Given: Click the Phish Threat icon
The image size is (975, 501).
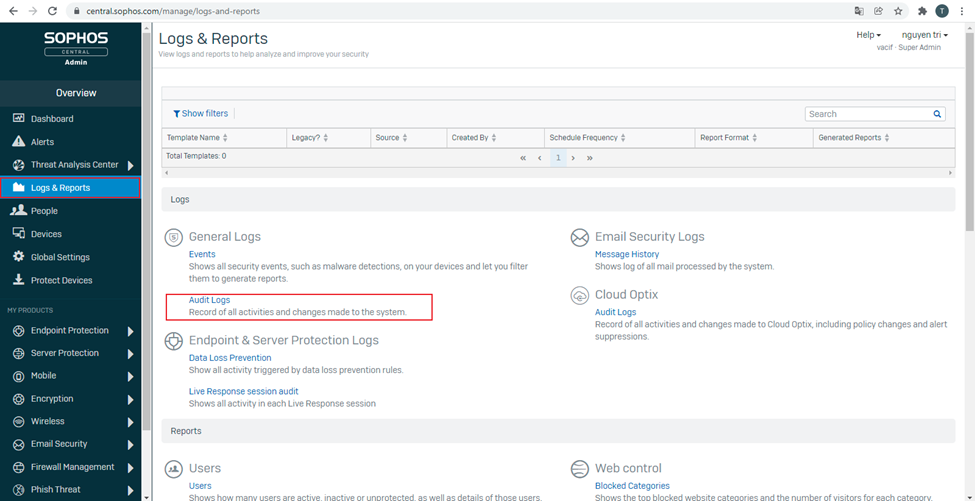Looking at the screenshot, I should pos(19,490).
